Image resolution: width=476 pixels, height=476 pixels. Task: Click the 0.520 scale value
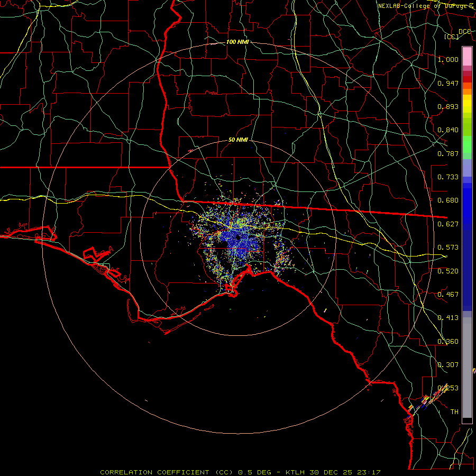click(x=448, y=271)
